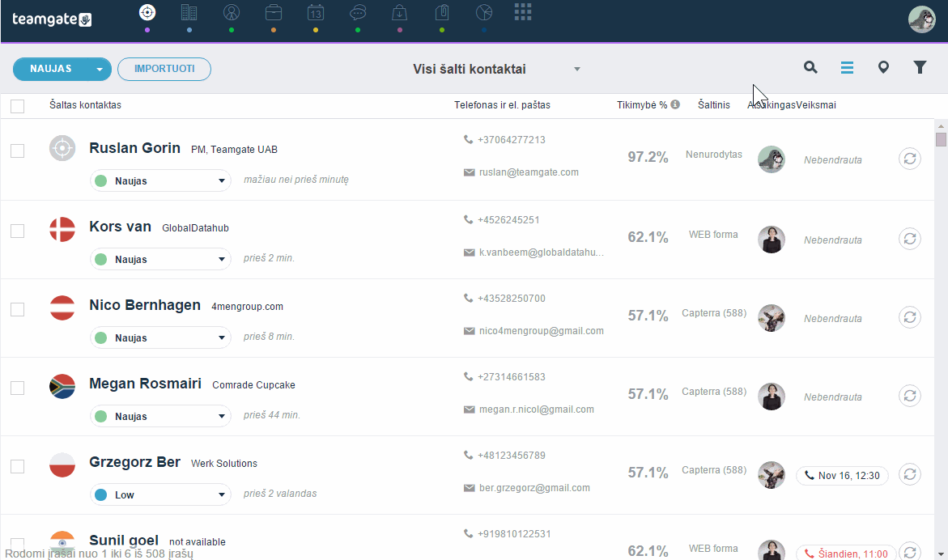948x560 pixels.
Task: Sort by Šaltinis column header
Action: pyautogui.click(x=713, y=105)
